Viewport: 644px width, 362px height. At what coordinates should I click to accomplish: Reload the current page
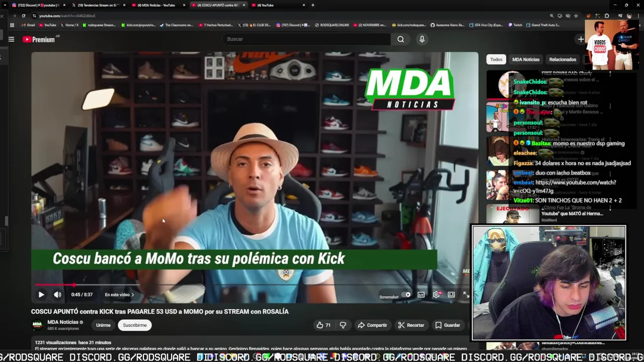coord(23,16)
